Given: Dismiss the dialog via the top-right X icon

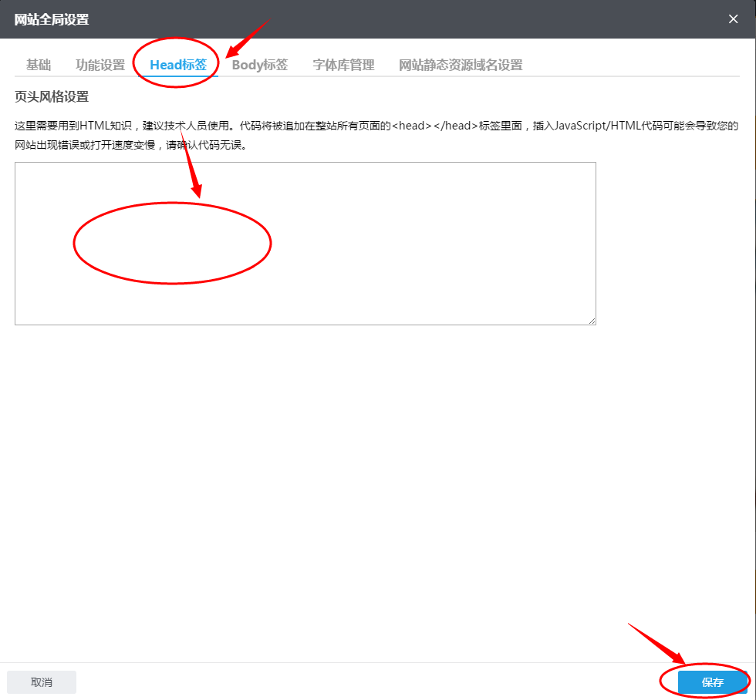Looking at the screenshot, I should [732, 19].
